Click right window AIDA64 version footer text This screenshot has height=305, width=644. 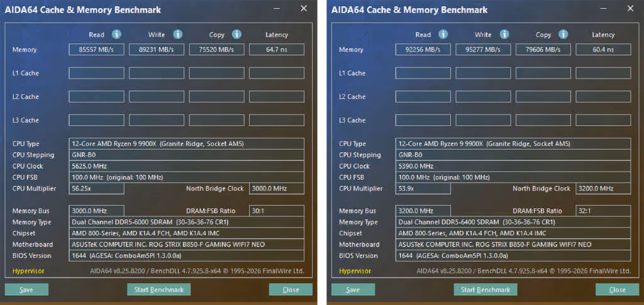[x=524, y=271]
